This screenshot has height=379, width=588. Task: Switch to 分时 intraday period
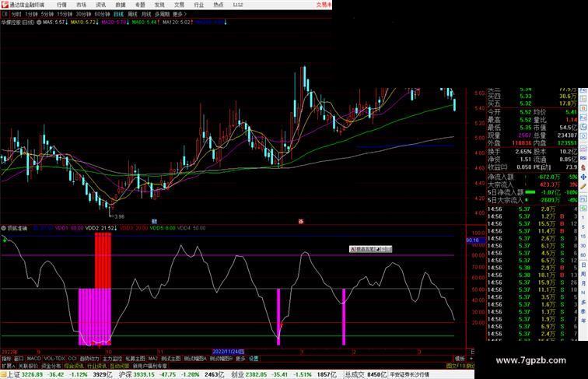[16, 14]
